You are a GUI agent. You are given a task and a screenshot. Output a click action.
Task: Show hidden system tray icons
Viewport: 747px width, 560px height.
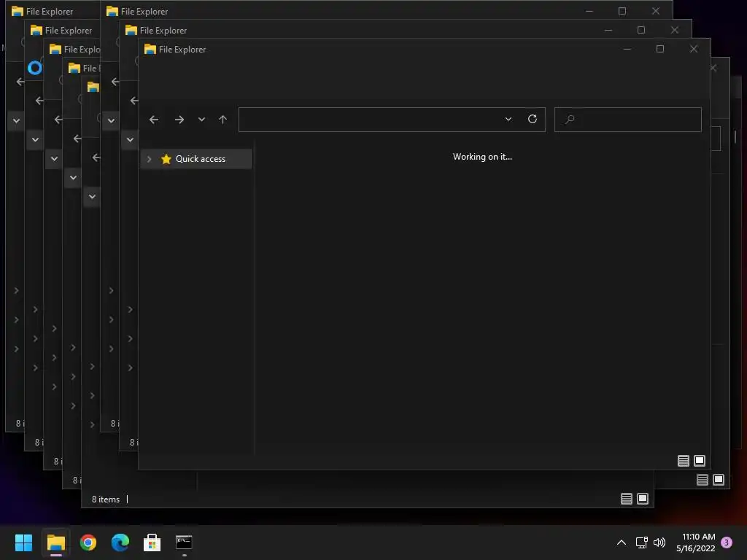(622, 542)
